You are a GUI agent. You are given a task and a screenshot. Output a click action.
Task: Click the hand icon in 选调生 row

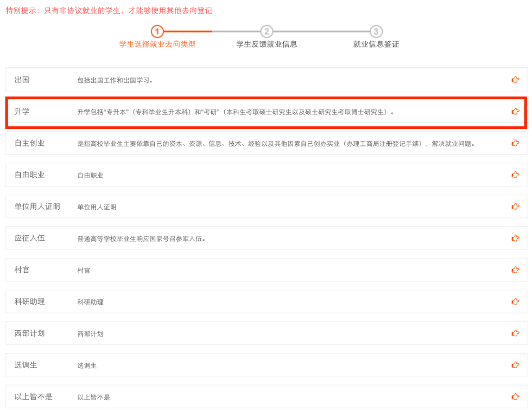pos(515,365)
